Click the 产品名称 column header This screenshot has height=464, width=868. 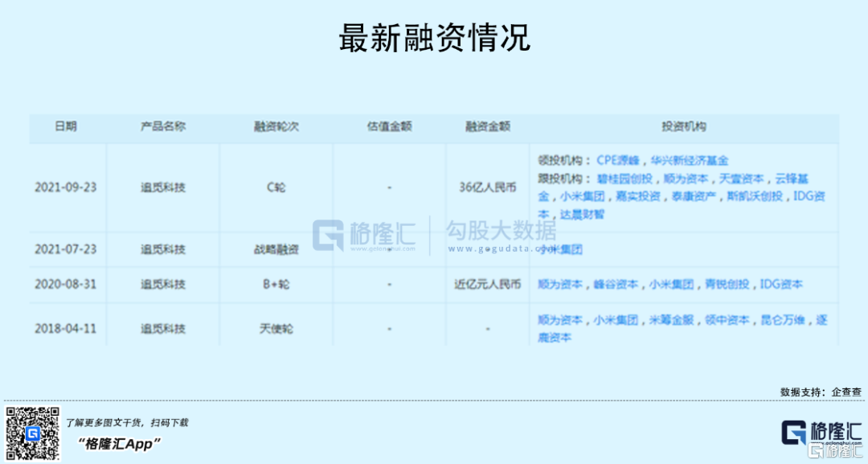point(162,127)
